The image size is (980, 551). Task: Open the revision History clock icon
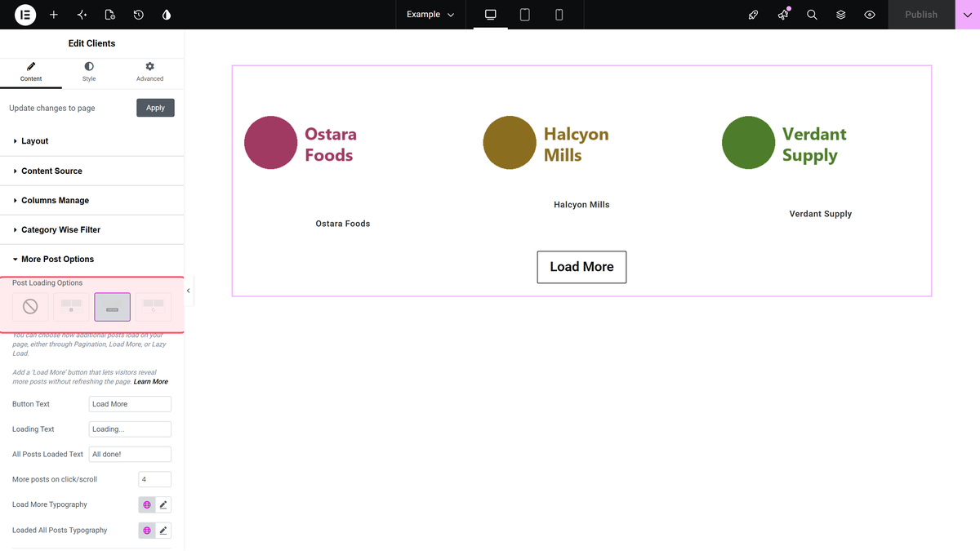point(139,15)
